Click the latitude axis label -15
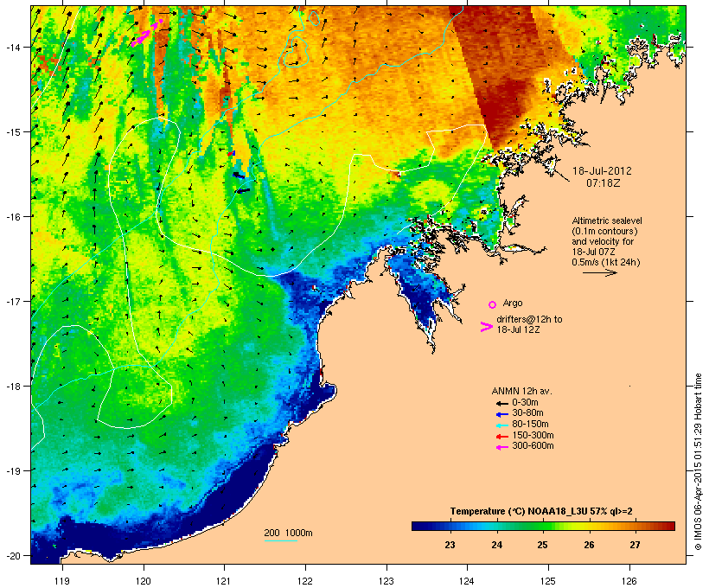Screen dimensions: 709x588 coord(13,131)
